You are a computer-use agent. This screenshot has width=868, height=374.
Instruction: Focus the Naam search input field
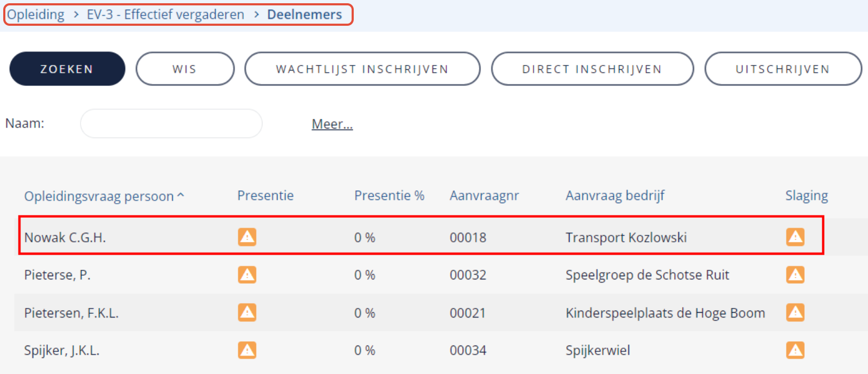coord(171,124)
